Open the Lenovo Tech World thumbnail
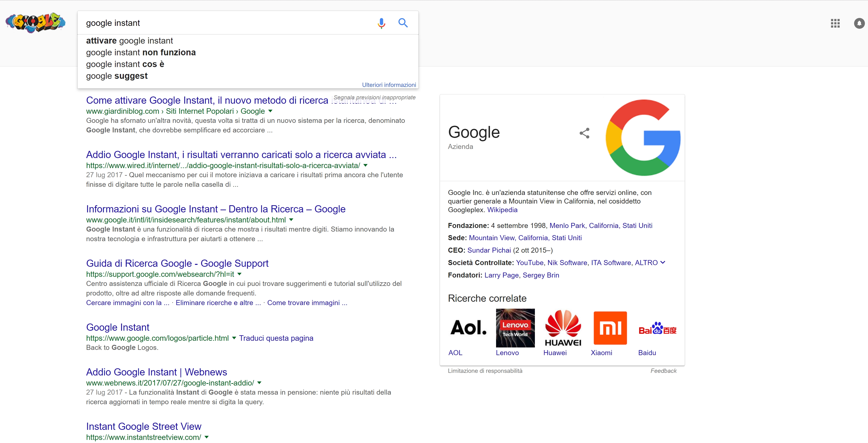The height and width of the screenshot is (443, 868). 515,328
